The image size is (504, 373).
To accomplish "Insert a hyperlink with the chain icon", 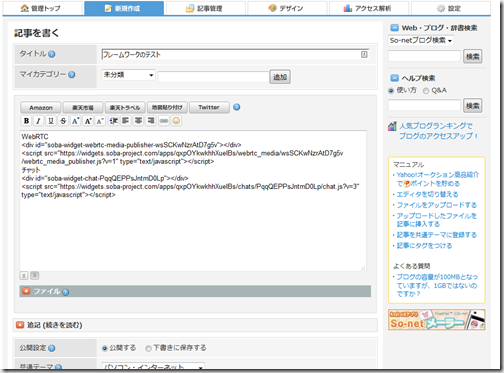I will 164,121.
